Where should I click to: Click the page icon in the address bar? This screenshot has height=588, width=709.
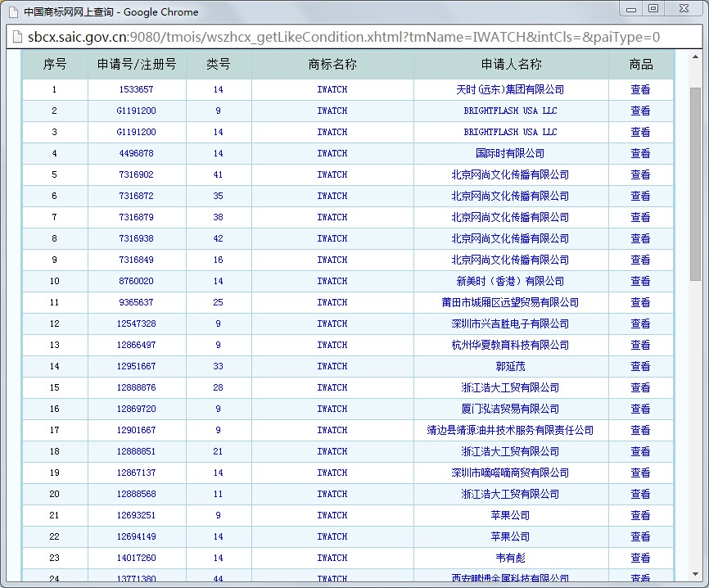(x=17, y=37)
